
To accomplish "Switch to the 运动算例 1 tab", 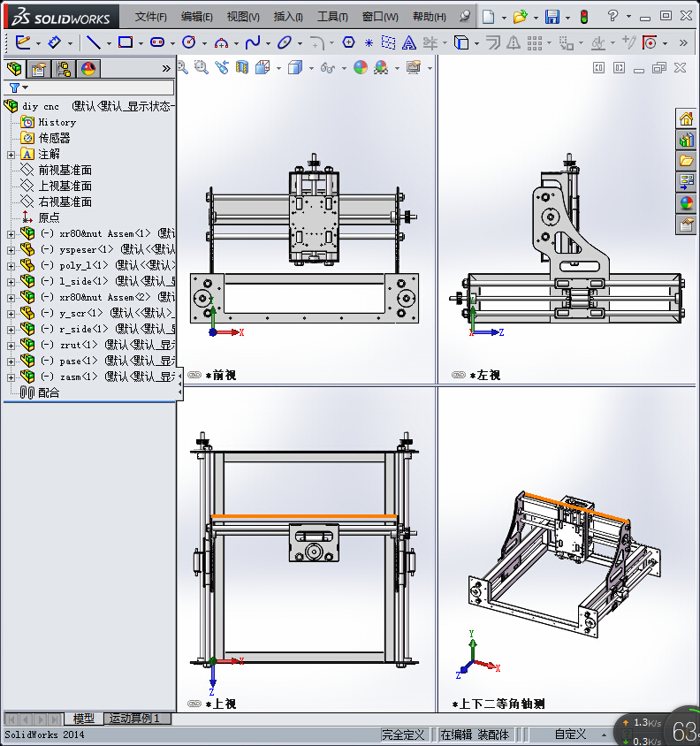I will (138, 719).
